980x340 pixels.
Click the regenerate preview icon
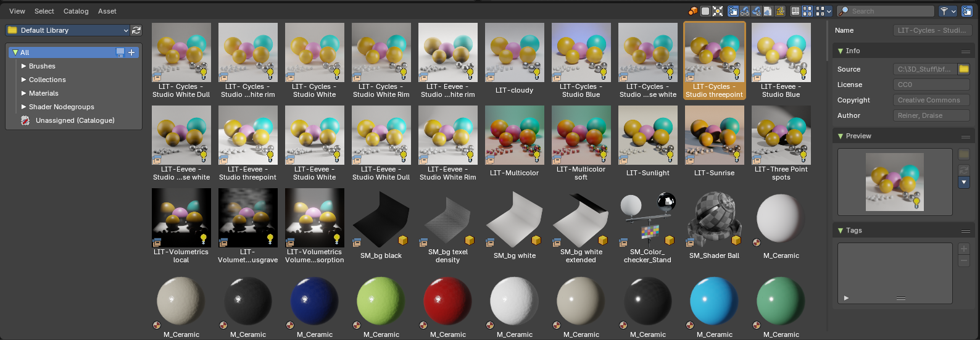point(964,170)
